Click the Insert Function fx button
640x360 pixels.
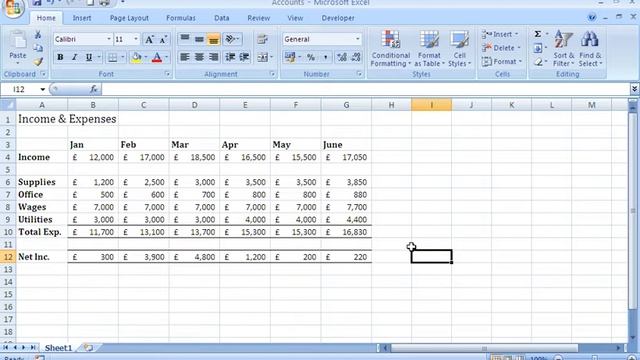point(93,89)
